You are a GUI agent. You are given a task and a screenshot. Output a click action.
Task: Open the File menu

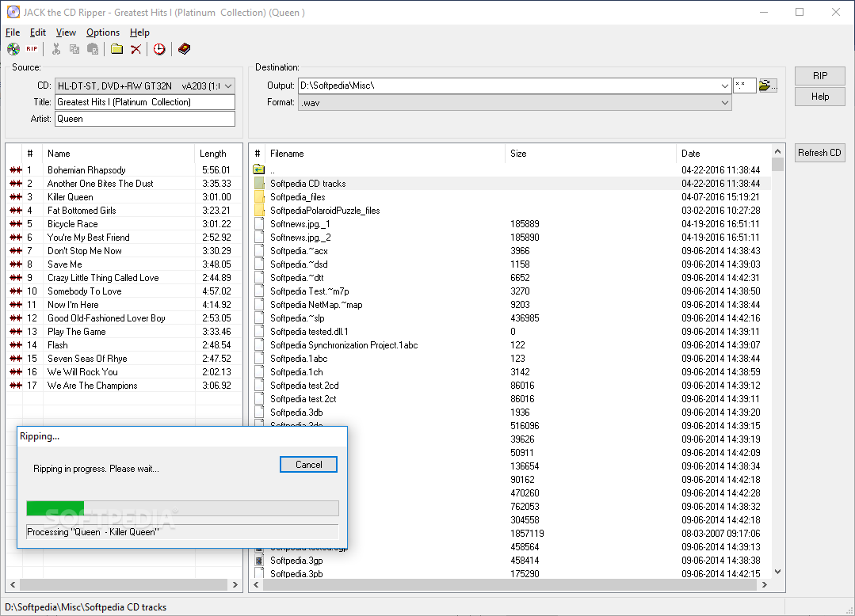click(x=13, y=32)
